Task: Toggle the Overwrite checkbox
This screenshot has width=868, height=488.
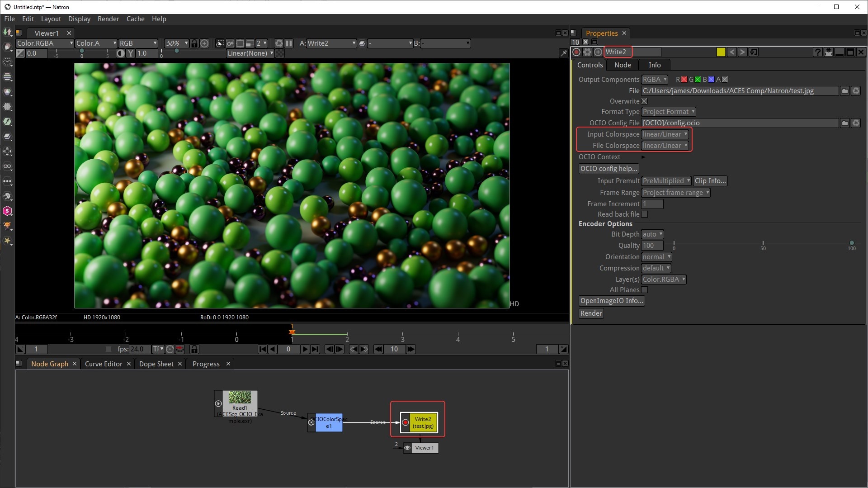Action: 645,101
